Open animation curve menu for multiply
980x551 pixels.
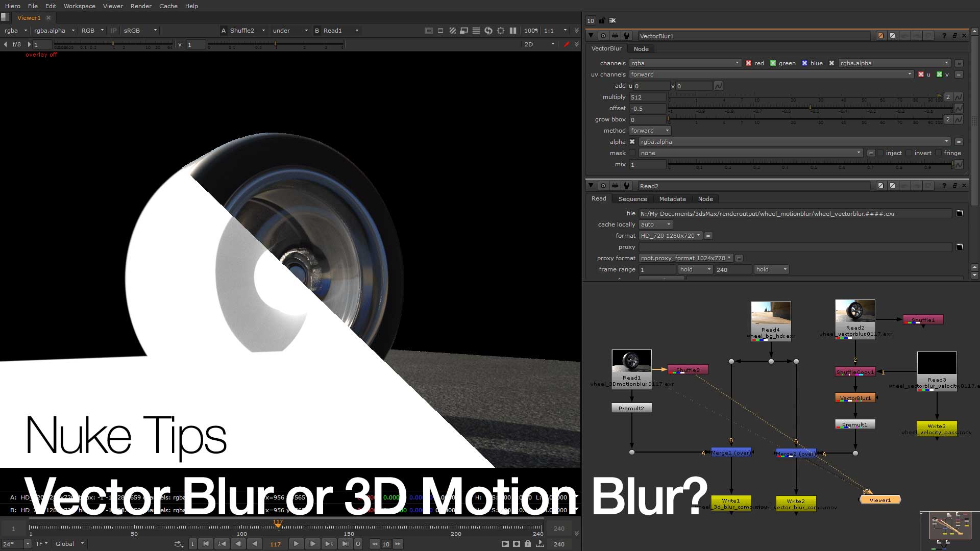pyautogui.click(x=959, y=97)
